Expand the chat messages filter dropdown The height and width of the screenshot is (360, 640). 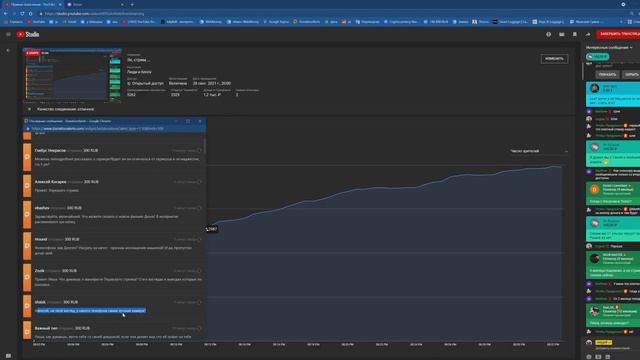[609, 48]
